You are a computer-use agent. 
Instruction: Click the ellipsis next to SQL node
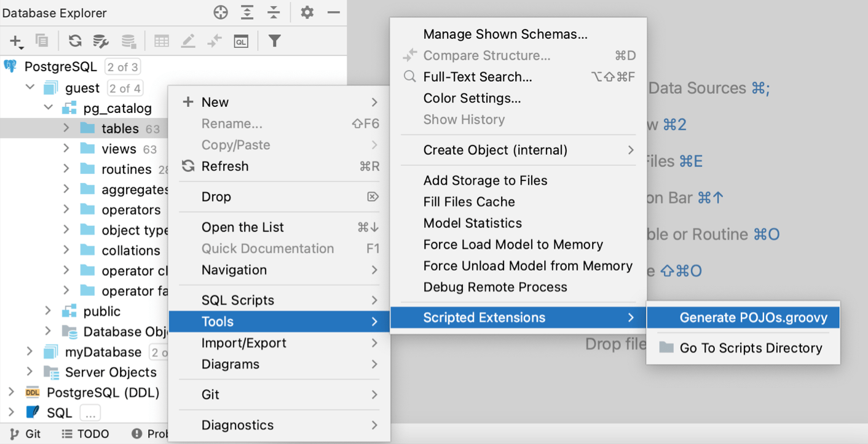(90, 413)
